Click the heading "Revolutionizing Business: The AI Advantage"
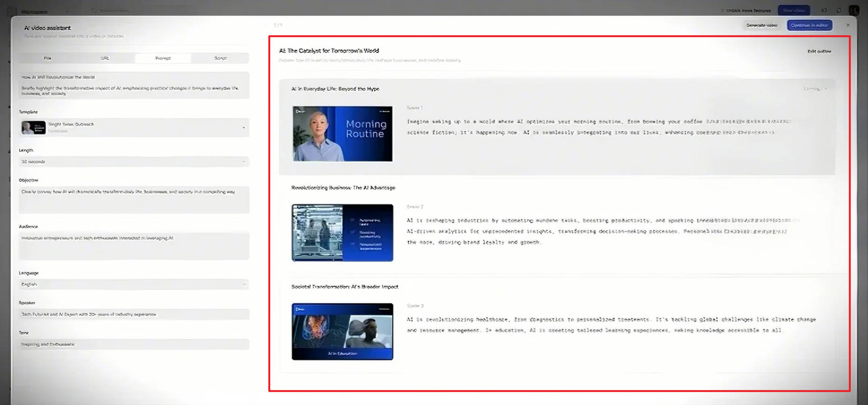The height and width of the screenshot is (405, 868). coord(343,188)
